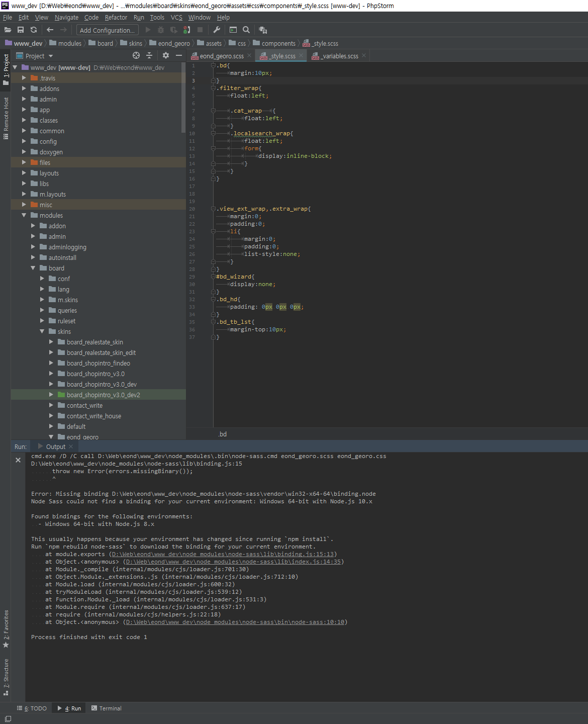Open the Navigate menu
The width and height of the screenshot is (588, 724).
66,17
